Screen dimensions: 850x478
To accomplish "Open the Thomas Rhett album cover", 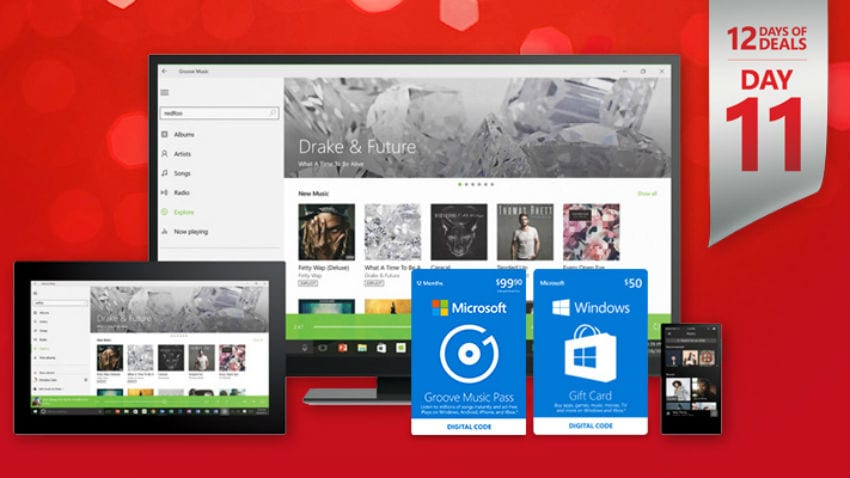I will pos(525,232).
